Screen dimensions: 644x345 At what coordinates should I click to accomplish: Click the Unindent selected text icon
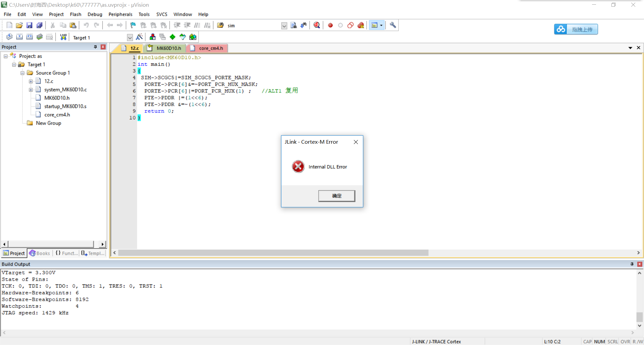[x=187, y=25]
